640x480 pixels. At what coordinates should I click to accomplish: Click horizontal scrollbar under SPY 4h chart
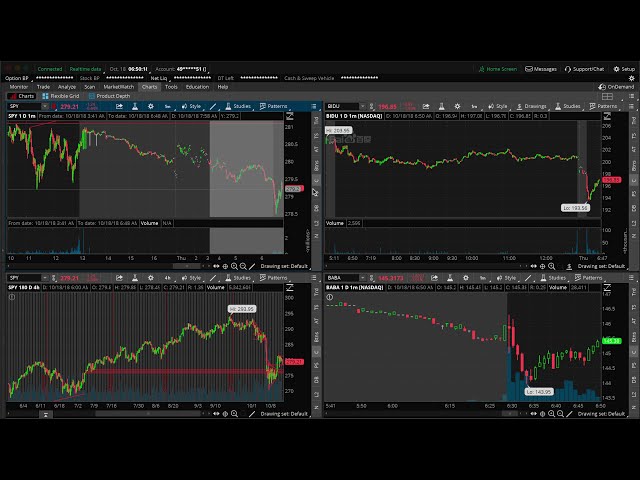[x=149, y=414]
